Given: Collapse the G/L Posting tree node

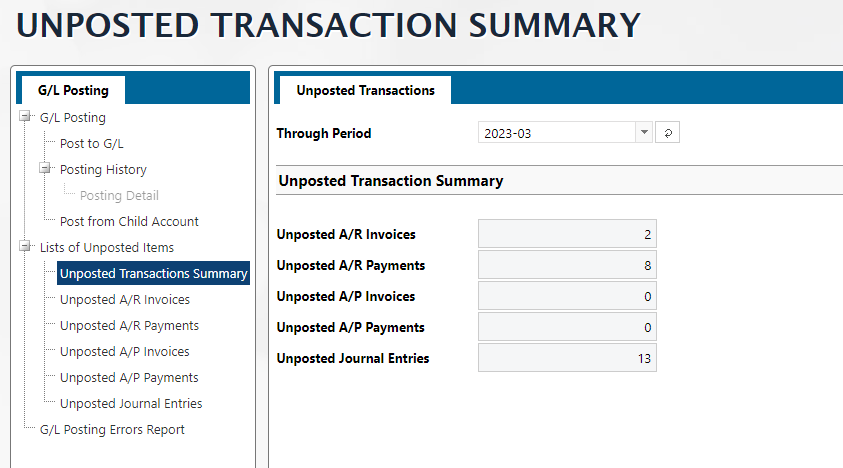Looking at the screenshot, I should point(25,117).
